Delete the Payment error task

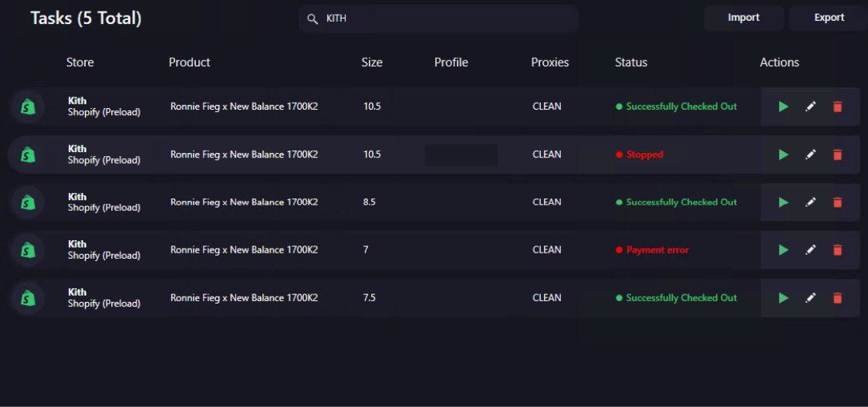(x=838, y=249)
